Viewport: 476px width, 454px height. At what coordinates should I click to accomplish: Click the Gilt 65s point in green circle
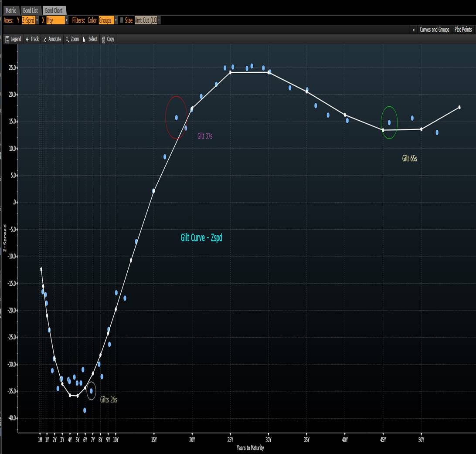(390, 122)
